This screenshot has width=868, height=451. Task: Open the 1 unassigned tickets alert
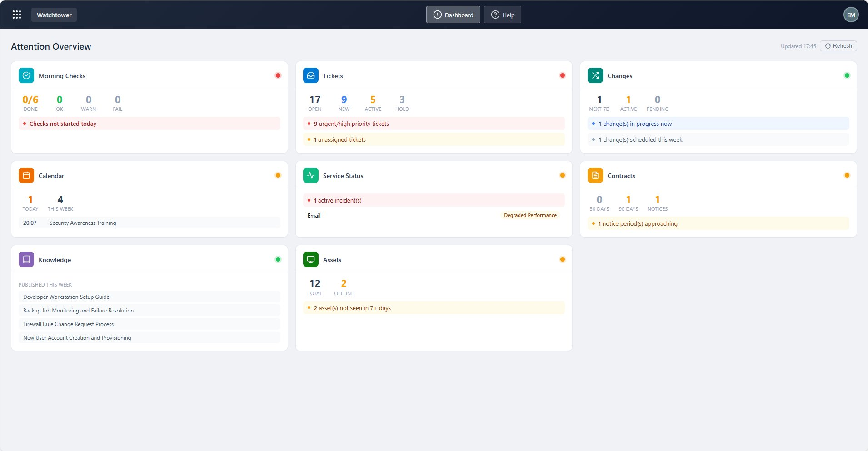tap(434, 139)
